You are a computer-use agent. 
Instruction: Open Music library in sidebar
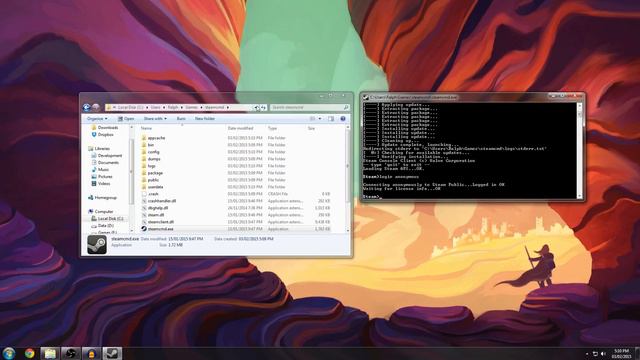click(100, 169)
